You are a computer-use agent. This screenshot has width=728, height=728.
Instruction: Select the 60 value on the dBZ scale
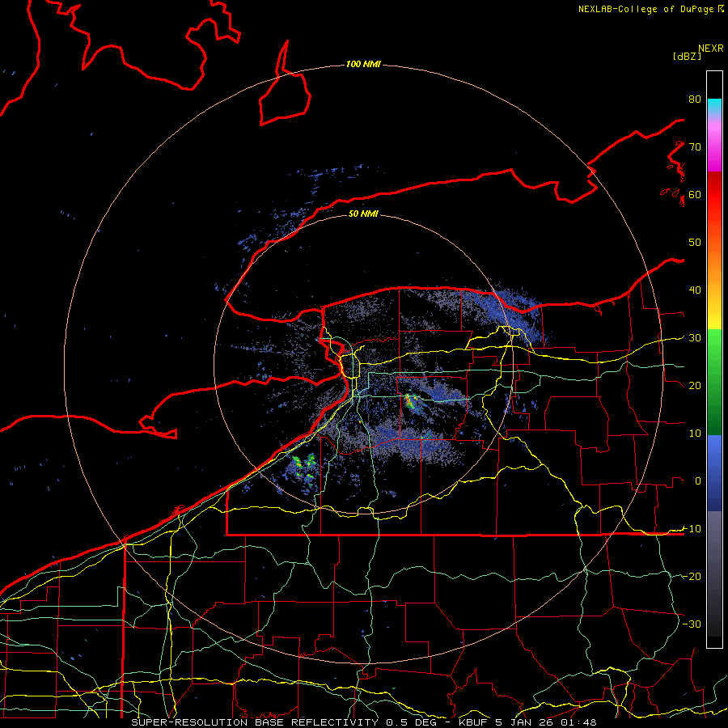[x=695, y=195]
